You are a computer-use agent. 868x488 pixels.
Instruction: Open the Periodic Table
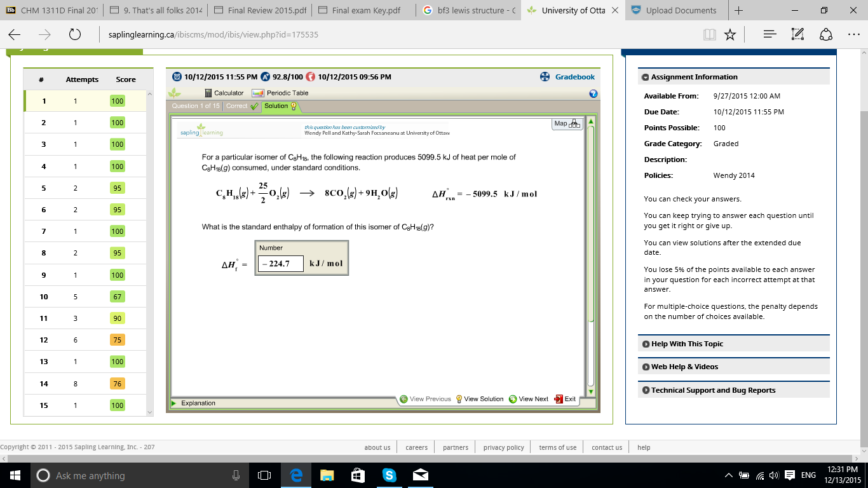point(280,93)
